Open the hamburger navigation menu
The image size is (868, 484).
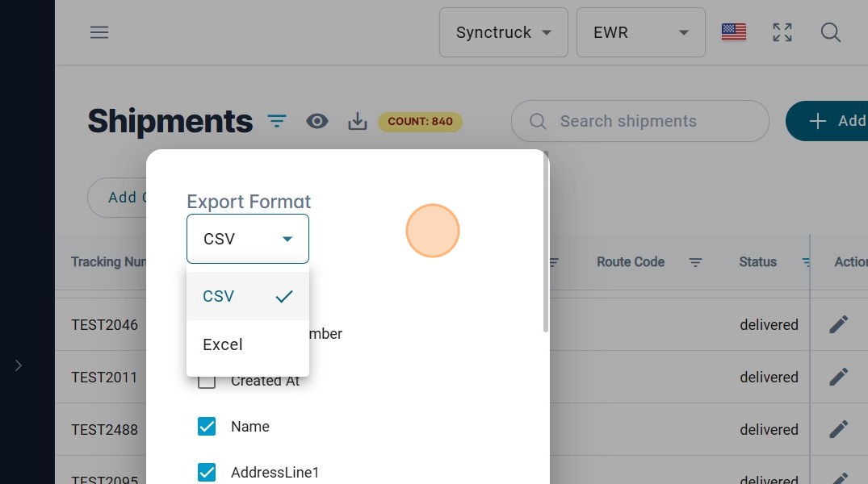pyautogui.click(x=99, y=32)
